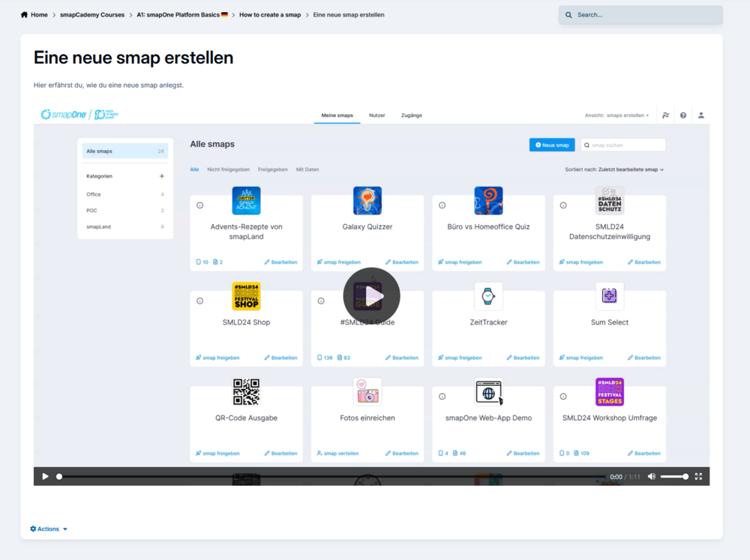Click the Actions gear icon

[x=33, y=529]
